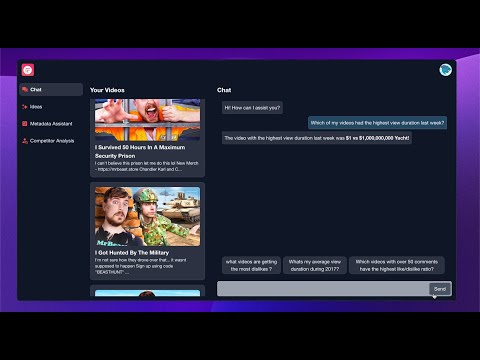The width and height of the screenshot is (480, 360).
Task: Click the Send button
Action: [x=440, y=289]
